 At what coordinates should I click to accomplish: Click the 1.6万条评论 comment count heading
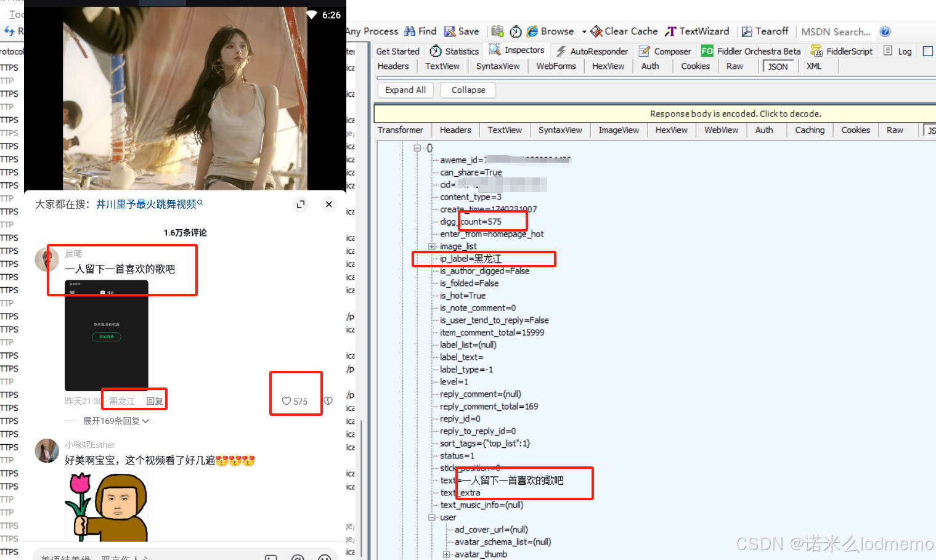click(185, 232)
